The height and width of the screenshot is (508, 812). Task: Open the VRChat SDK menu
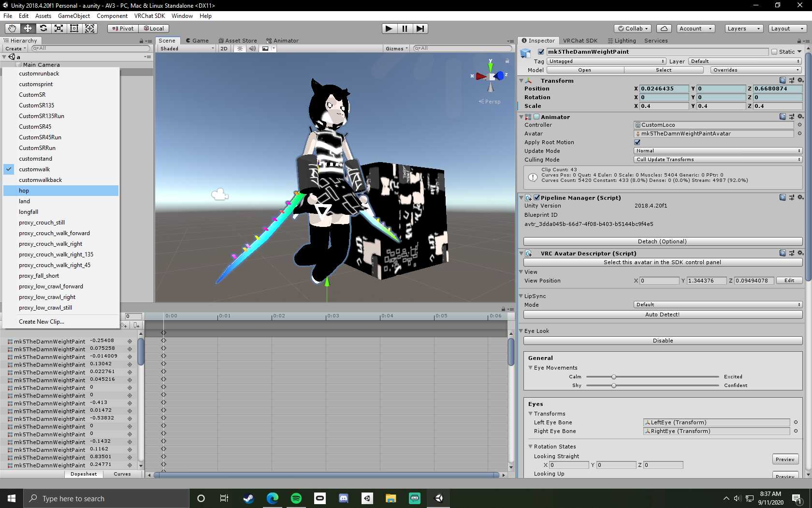click(x=149, y=16)
